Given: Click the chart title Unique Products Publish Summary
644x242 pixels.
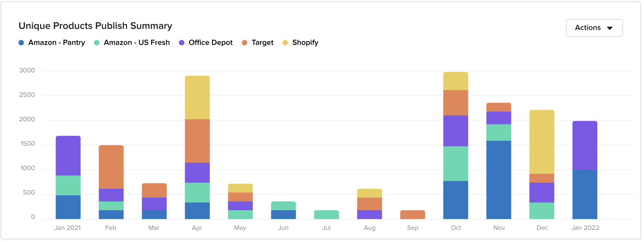Looking at the screenshot, I should (x=95, y=26).
